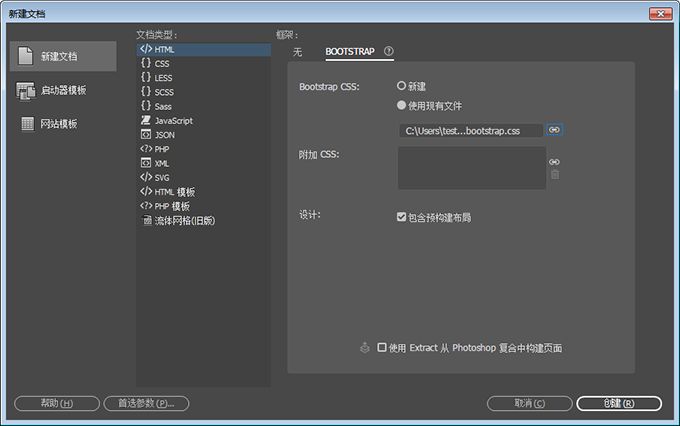Browse for the Bootstrap CSS file link icon
This screenshot has width=680, height=426.
point(554,130)
